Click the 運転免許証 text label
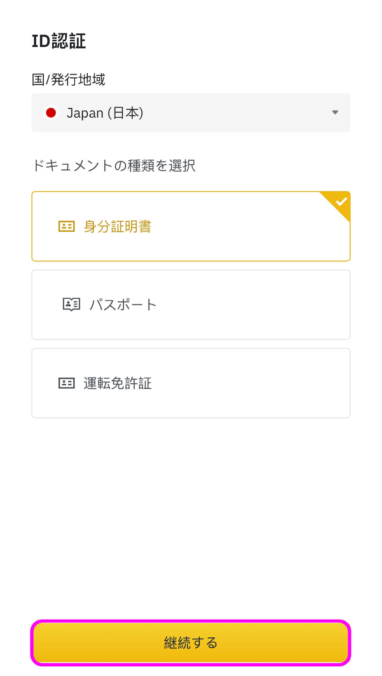Viewport: 382px width, 676px height. coord(117,383)
